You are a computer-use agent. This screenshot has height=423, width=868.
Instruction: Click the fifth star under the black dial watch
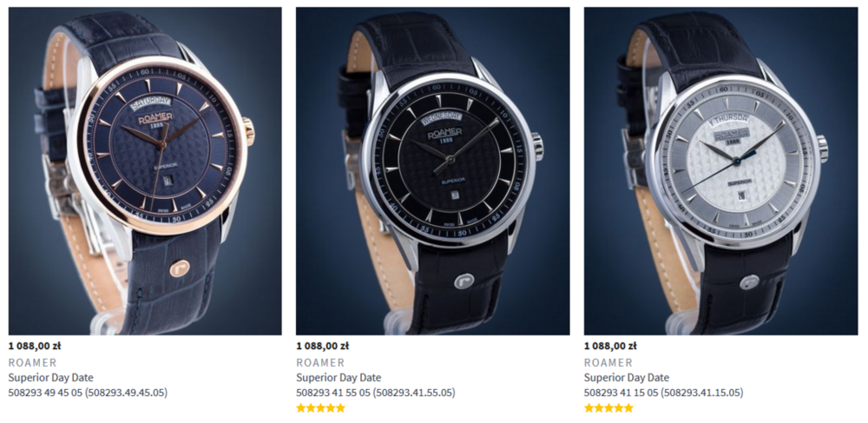(x=340, y=408)
